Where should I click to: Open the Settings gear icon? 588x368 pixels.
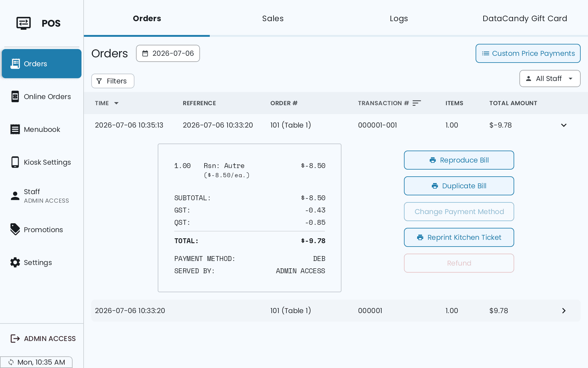point(15,263)
